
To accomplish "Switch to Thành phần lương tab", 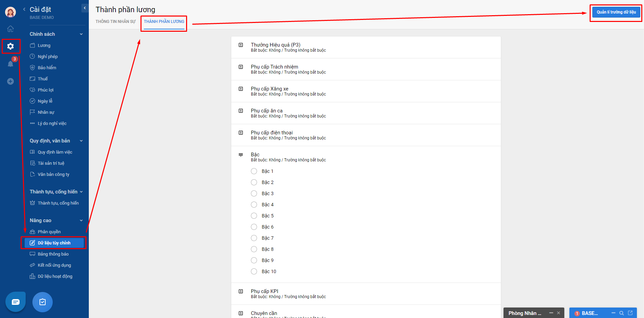I will (x=164, y=22).
